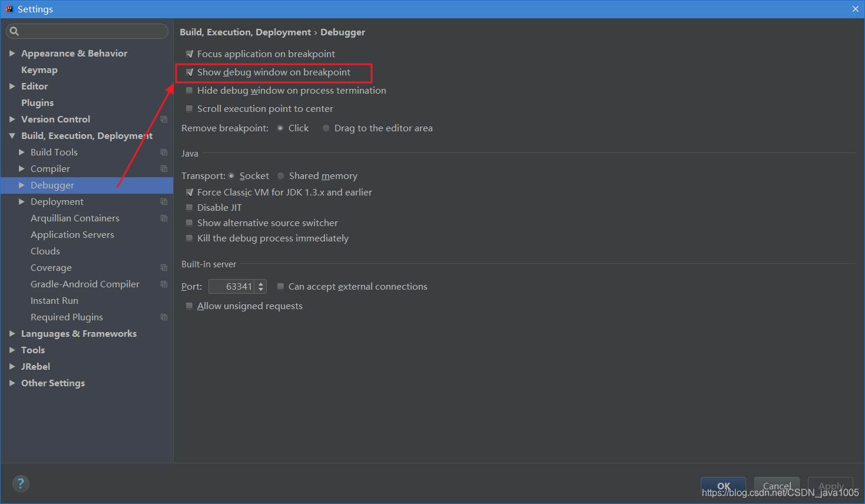
Task: Select Socket transport
Action: pyautogui.click(x=231, y=176)
